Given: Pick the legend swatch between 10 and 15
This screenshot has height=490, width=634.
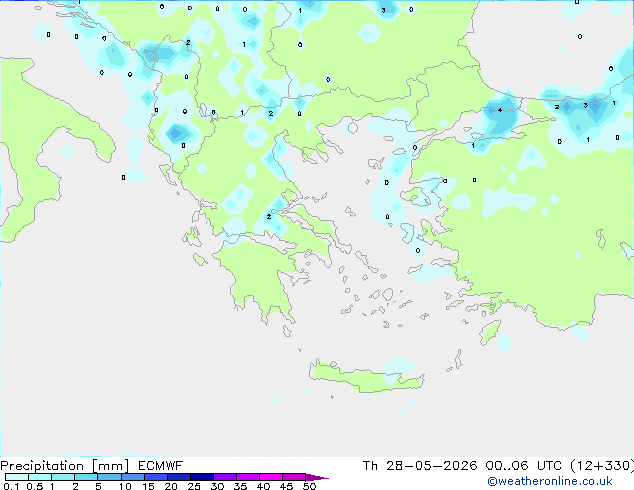Looking at the screenshot, I should point(133,477).
